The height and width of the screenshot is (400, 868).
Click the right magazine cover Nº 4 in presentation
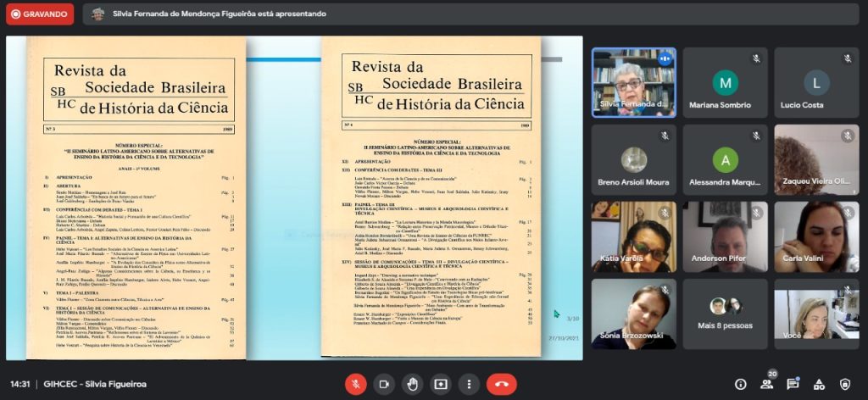pos(431,197)
